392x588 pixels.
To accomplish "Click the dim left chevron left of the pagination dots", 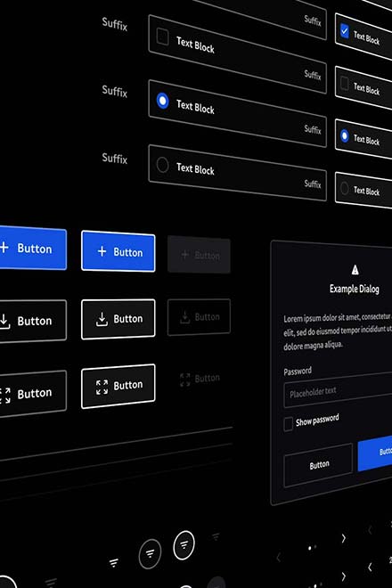I will pos(278,557).
